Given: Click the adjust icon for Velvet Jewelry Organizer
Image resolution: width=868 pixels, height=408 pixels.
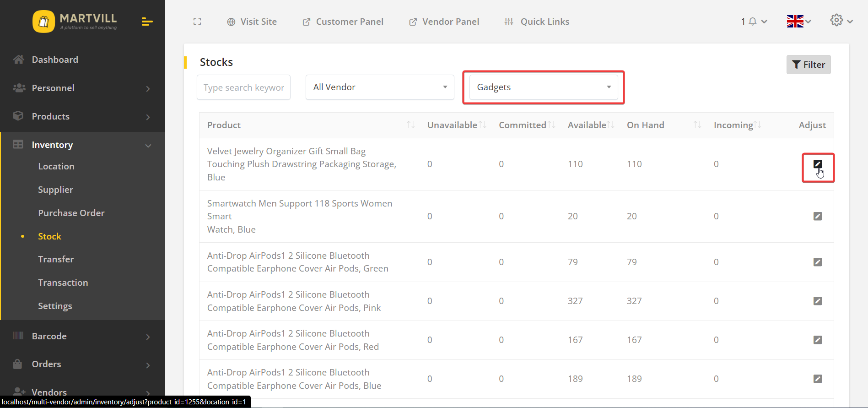Looking at the screenshot, I should coord(817,164).
